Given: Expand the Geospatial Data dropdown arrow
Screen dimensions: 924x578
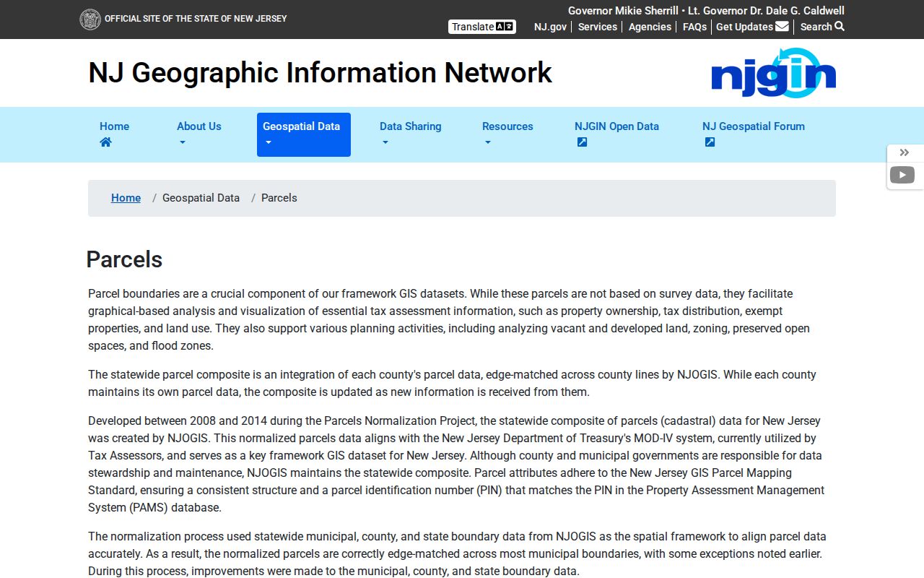Looking at the screenshot, I should click(269, 142).
